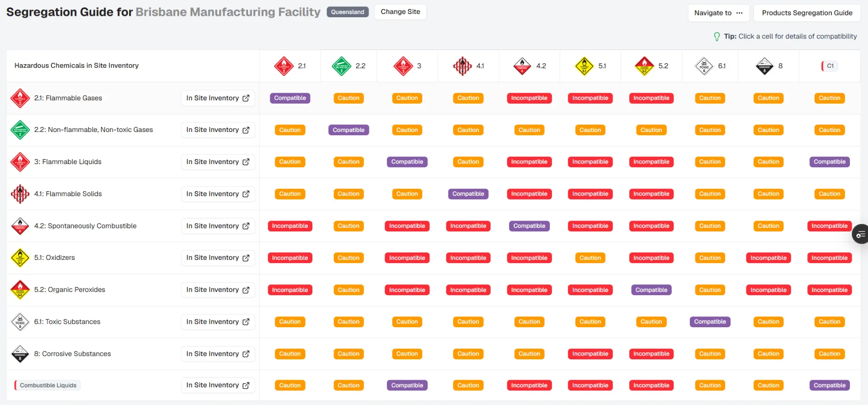Click the Change Site button

click(x=400, y=12)
